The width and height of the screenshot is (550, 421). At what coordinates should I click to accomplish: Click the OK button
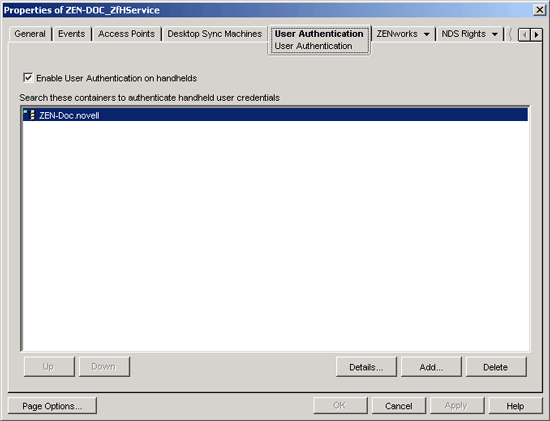pyautogui.click(x=340, y=406)
